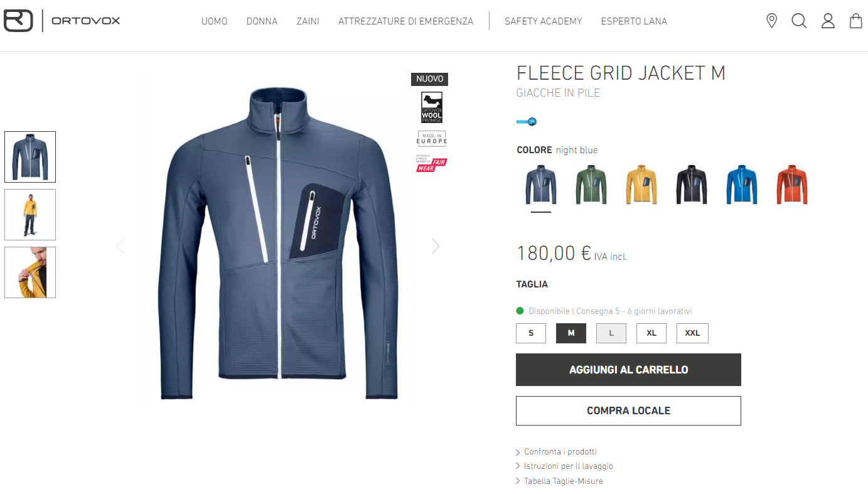
Task: Open the UOMO menu
Action: tap(215, 21)
